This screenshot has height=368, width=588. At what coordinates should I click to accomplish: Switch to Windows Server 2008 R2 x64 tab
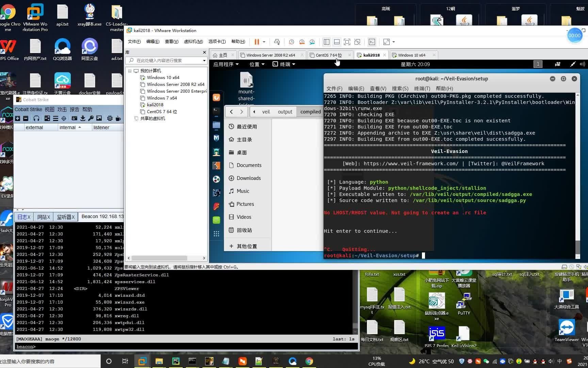pyautogui.click(x=271, y=55)
